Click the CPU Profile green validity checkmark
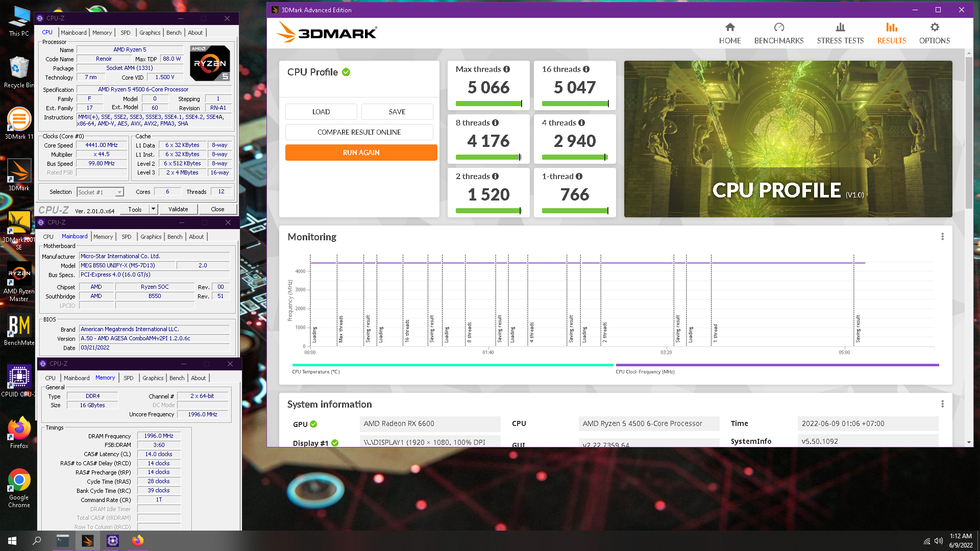The width and height of the screenshot is (980, 551). [346, 72]
